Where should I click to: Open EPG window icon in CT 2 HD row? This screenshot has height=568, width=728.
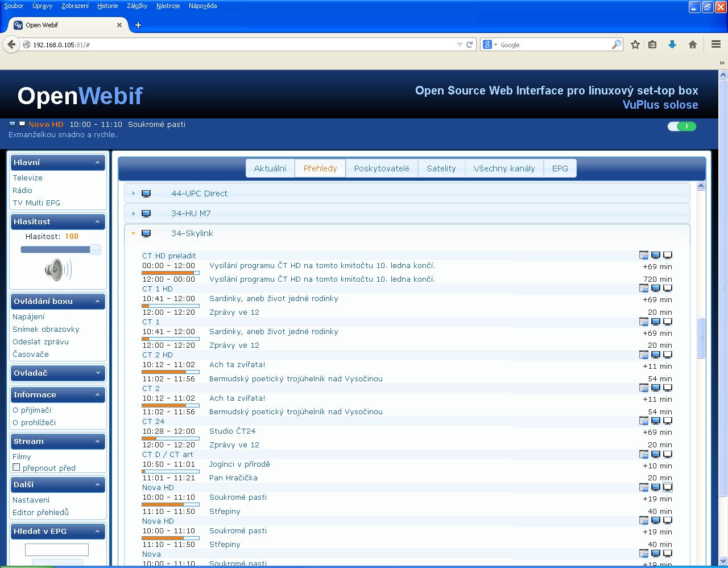[x=644, y=355]
